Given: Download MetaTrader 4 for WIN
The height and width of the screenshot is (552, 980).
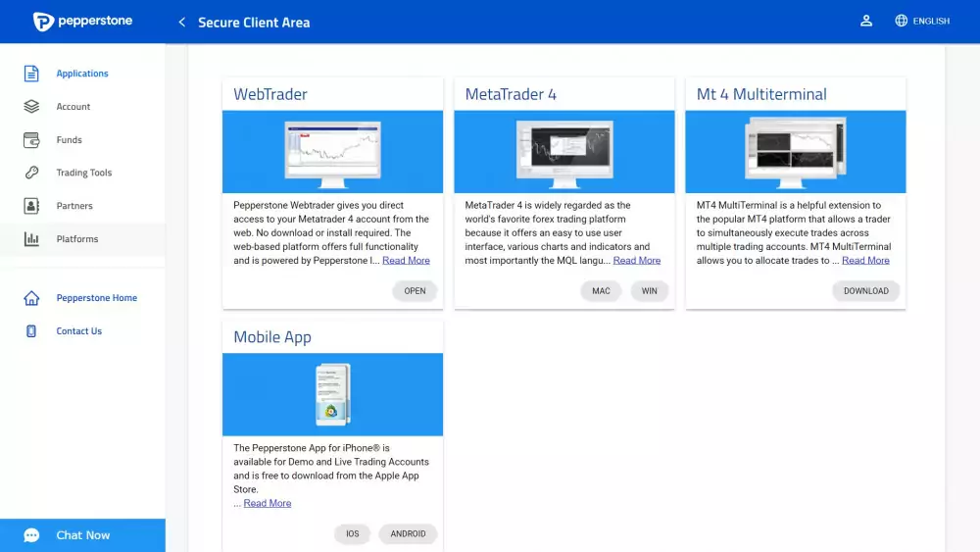Looking at the screenshot, I should pos(649,290).
